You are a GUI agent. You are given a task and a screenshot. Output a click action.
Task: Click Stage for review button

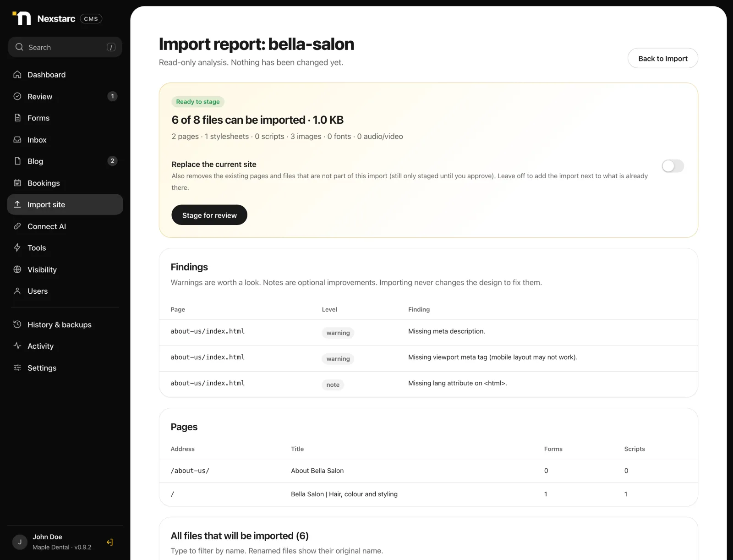209,215
